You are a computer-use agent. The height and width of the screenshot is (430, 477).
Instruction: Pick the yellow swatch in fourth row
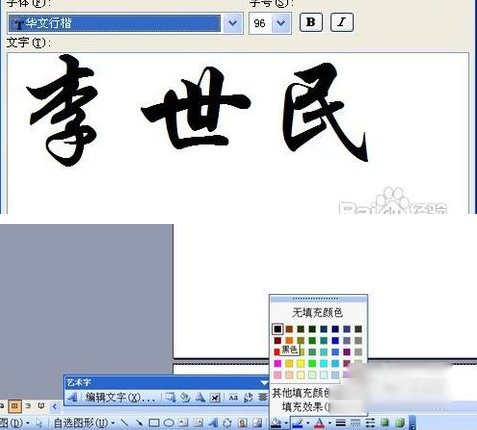coord(301,363)
